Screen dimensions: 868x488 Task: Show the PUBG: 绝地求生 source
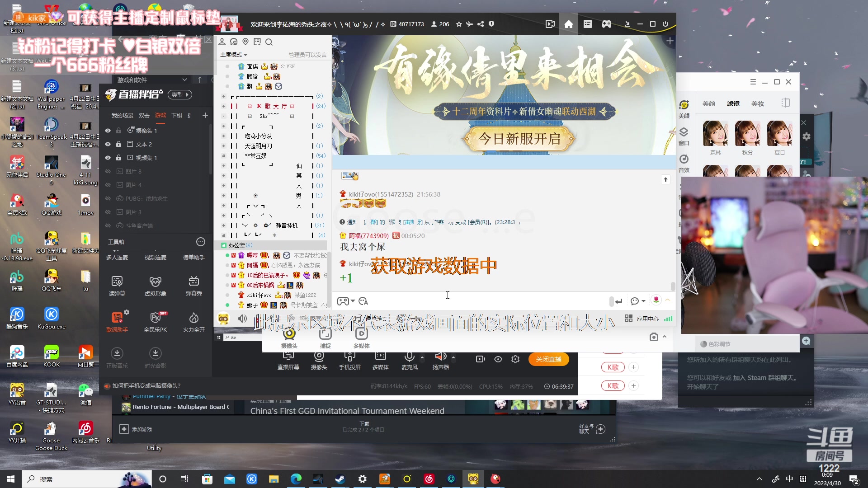(108, 199)
